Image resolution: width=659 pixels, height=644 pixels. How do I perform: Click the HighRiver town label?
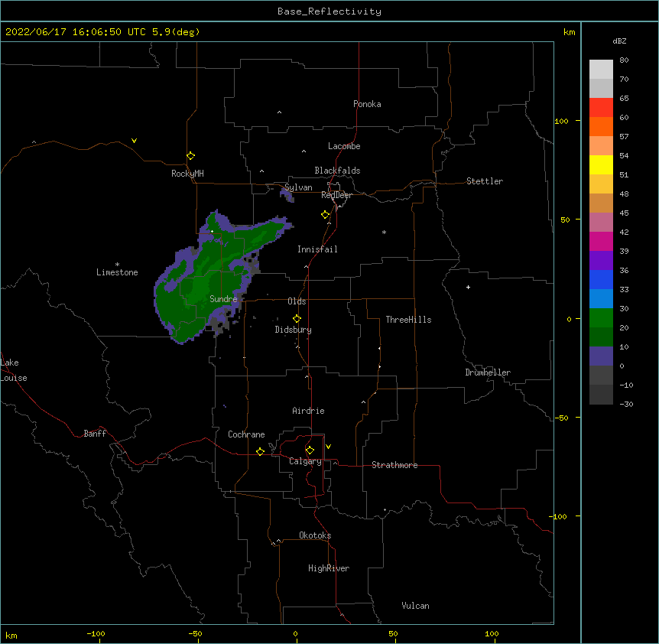[x=329, y=568]
